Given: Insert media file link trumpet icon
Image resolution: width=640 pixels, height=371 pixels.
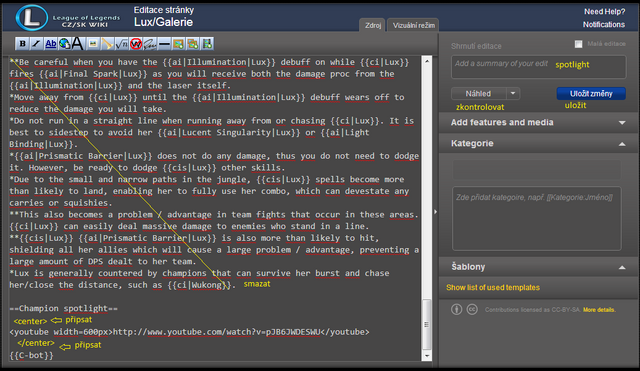Looking at the screenshot, I should pos(107,44).
